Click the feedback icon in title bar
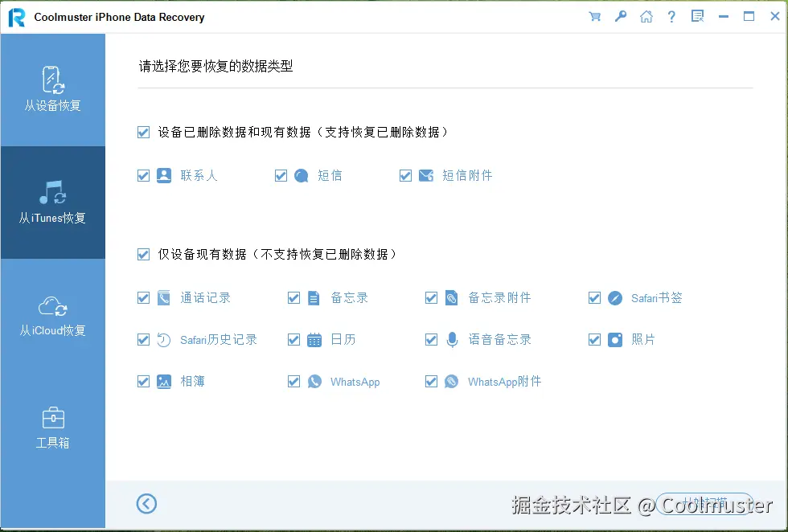The image size is (788, 532). click(698, 16)
